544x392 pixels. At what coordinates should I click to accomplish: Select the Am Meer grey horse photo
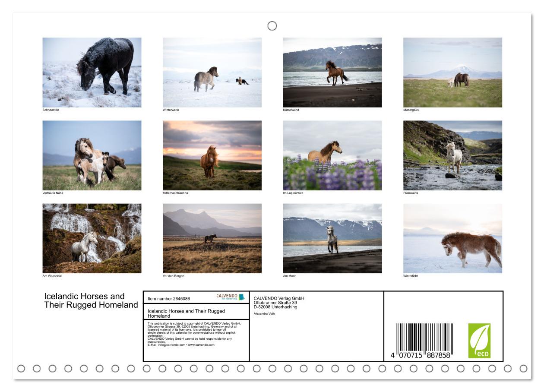pos(332,238)
